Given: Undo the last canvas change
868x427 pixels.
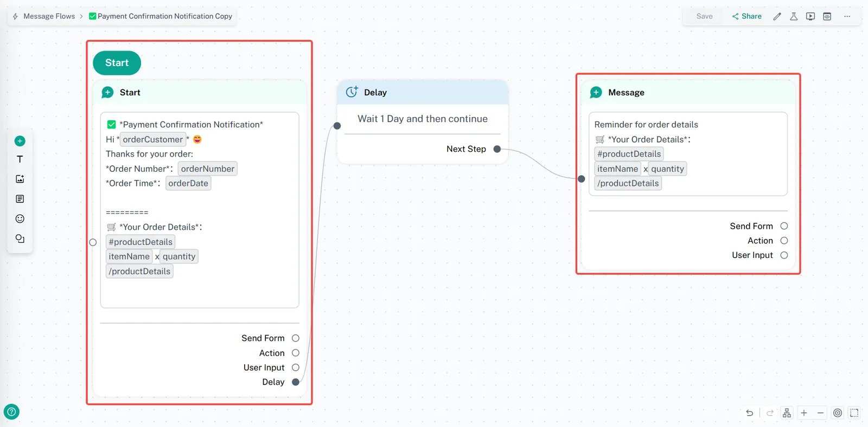Looking at the screenshot, I should click(750, 413).
